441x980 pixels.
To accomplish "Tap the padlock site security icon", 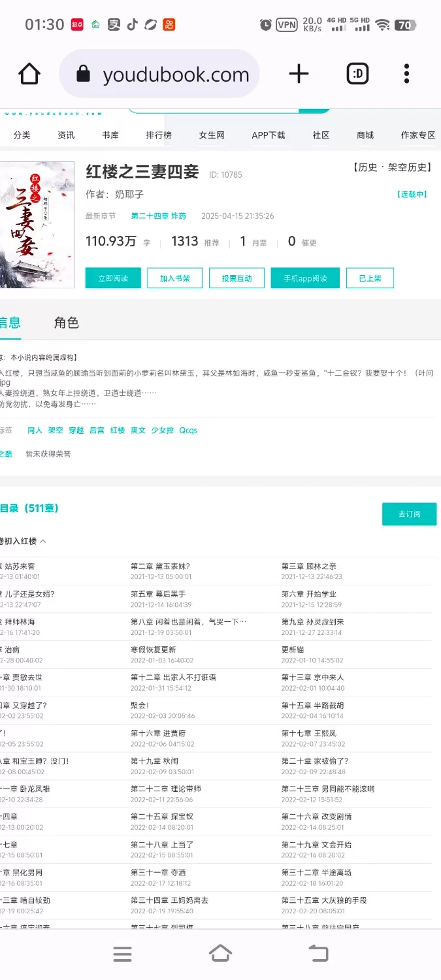I will coord(83,74).
